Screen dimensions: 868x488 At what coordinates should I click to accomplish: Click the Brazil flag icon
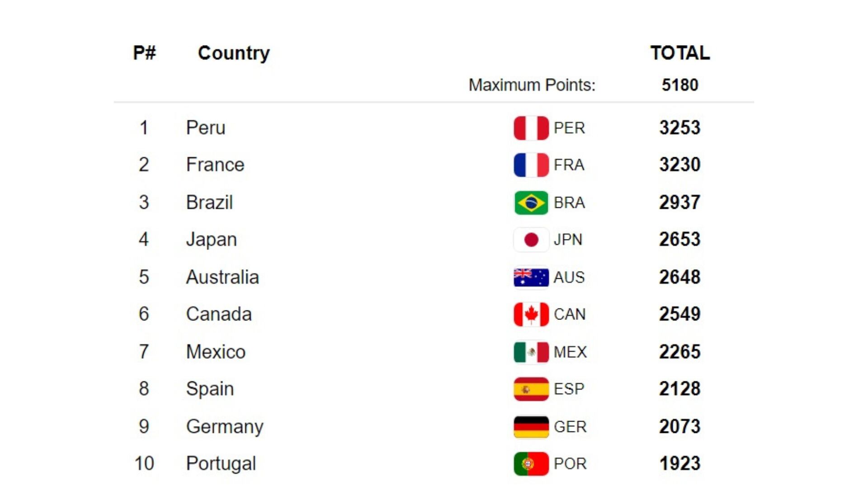click(531, 202)
